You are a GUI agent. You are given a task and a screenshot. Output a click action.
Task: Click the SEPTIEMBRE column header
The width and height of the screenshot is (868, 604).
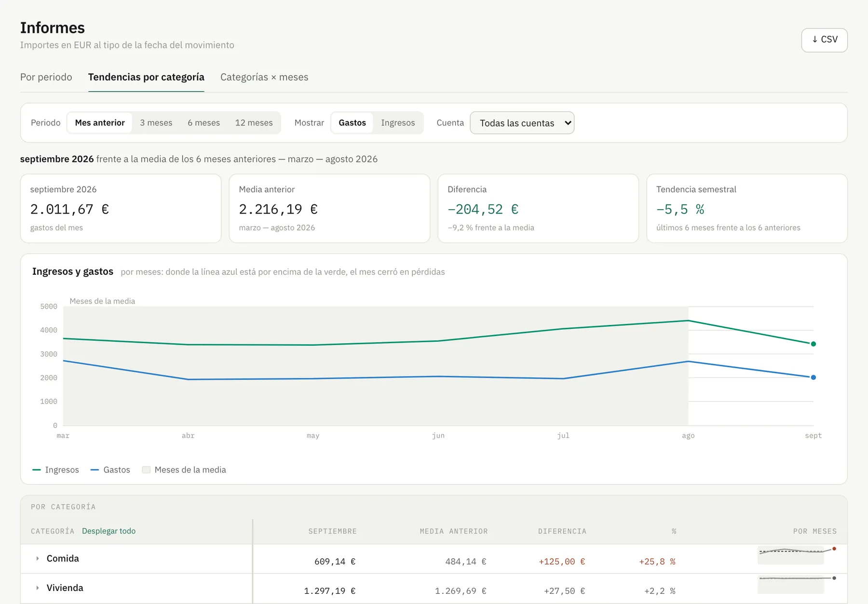point(333,531)
